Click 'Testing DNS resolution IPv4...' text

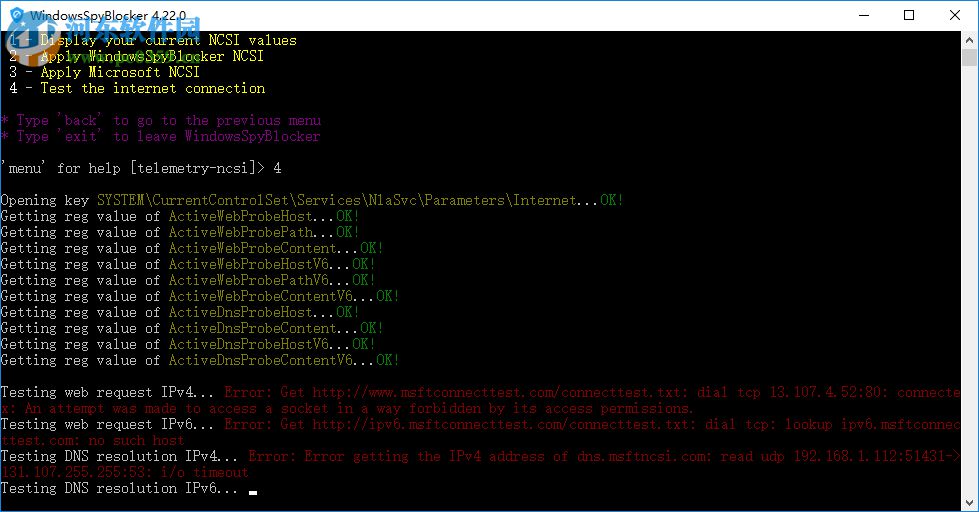tap(119, 456)
